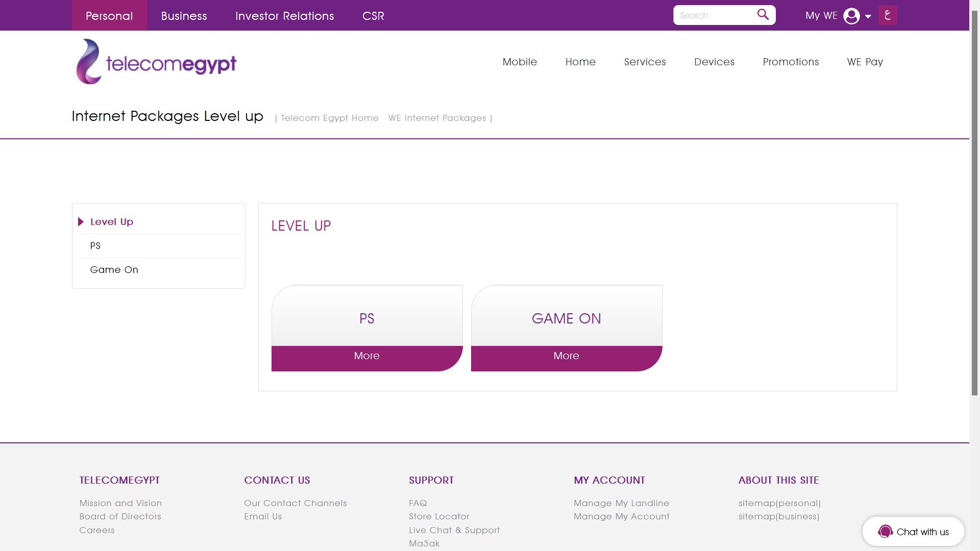Open the Devices menu
Screen dimensions: 980x551
[714, 62]
